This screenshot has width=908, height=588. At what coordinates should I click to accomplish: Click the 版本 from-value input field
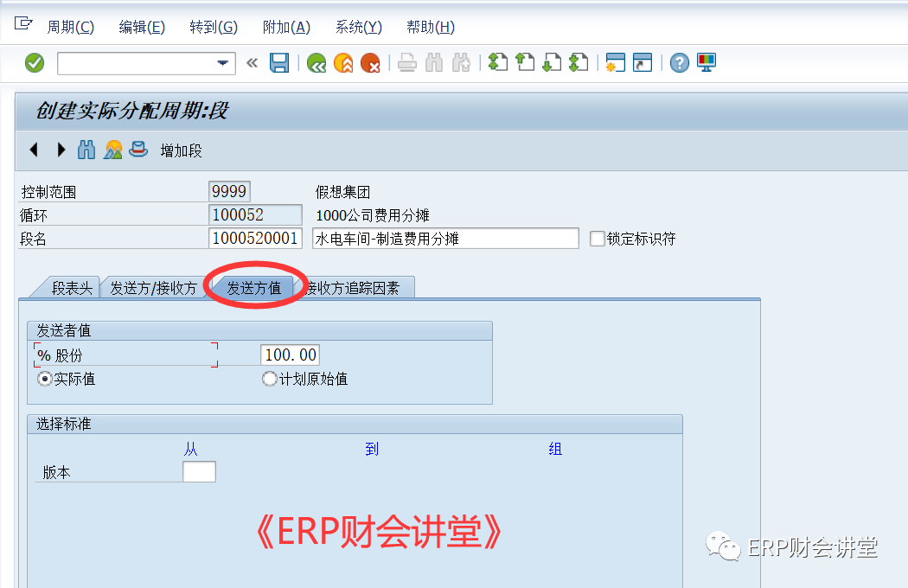click(199, 472)
